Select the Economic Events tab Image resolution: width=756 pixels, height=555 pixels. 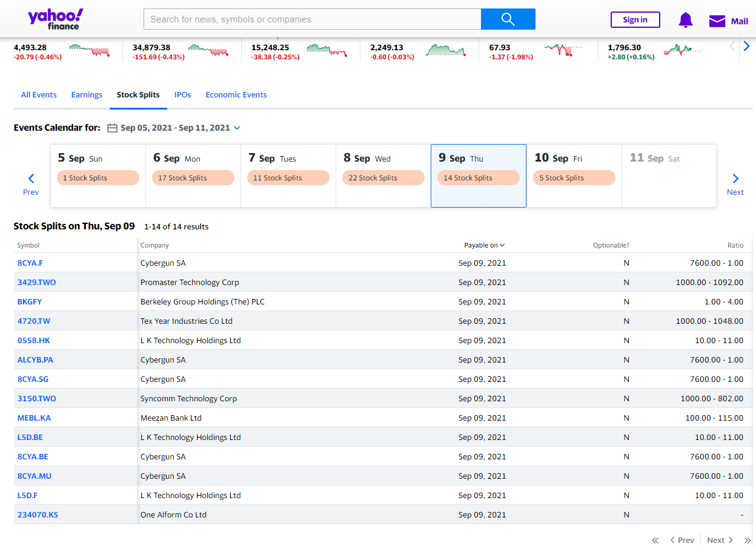point(236,95)
